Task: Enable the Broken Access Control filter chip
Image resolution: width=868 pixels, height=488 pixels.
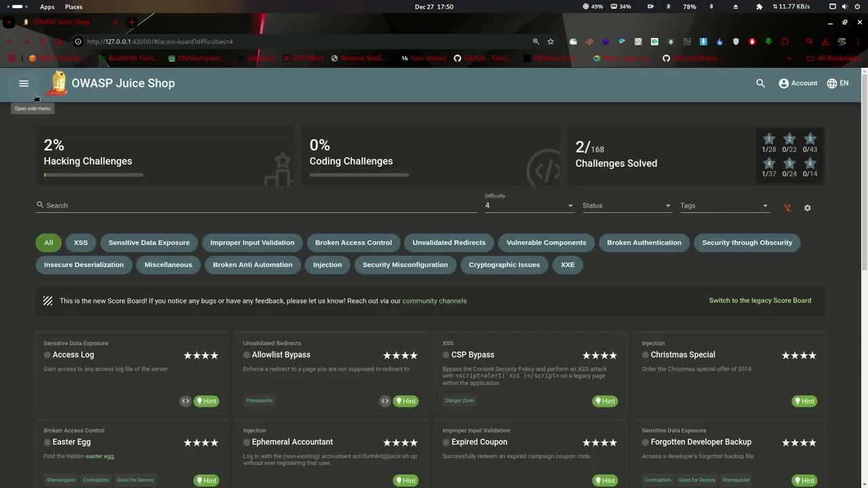Action: pyautogui.click(x=353, y=243)
